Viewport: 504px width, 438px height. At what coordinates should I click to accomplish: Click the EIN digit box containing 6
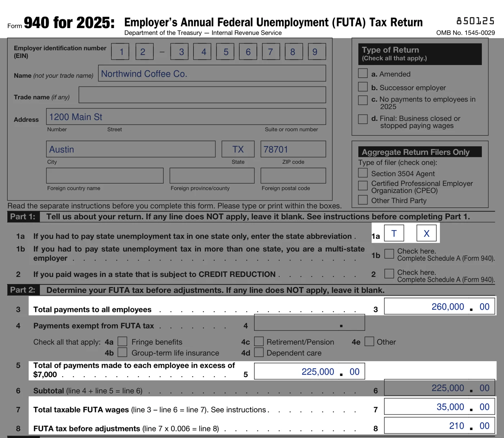[x=248, y=52]
